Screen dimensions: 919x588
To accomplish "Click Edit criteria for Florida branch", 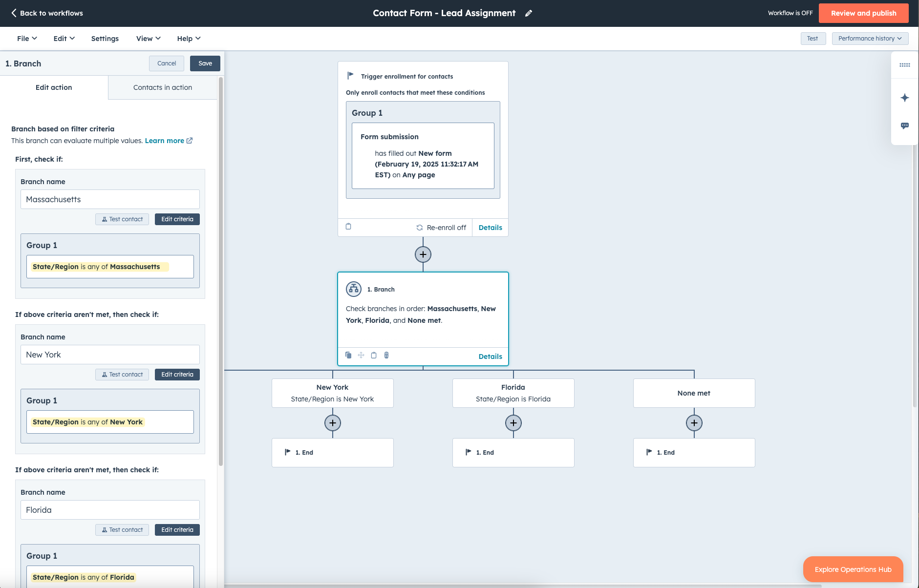I will (177, 530).
